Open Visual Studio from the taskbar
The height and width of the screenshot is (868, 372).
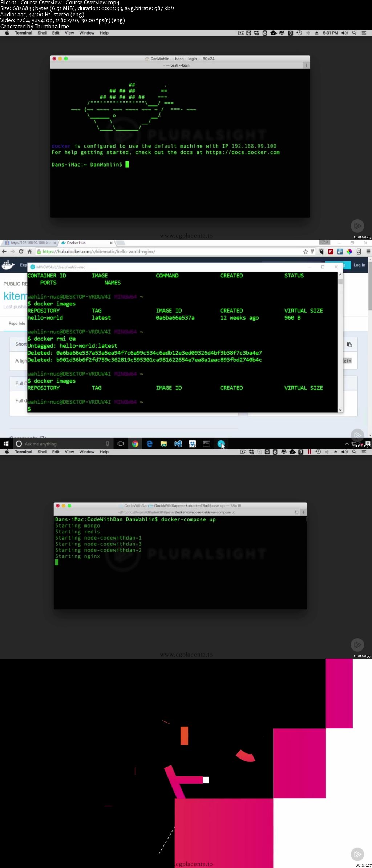[x=178, y=444]
